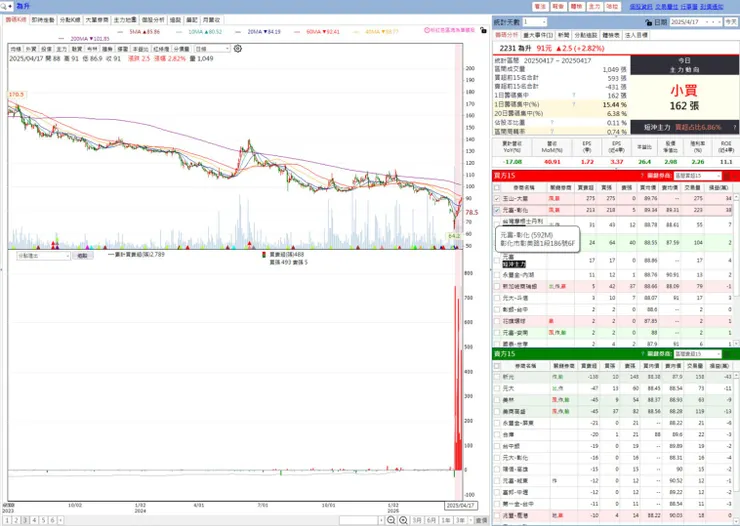Image resolution: width=740 pixels, height=526 pixels.
Task: Toggle select-all checkbox in 買方15 header
Action: [497, 187]
